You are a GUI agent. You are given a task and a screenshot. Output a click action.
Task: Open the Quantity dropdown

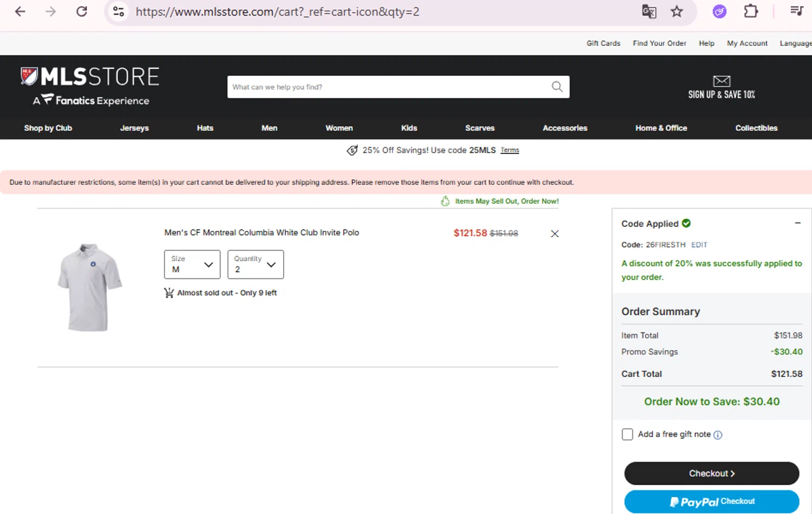pyautogui.click(x=256, y=264)
